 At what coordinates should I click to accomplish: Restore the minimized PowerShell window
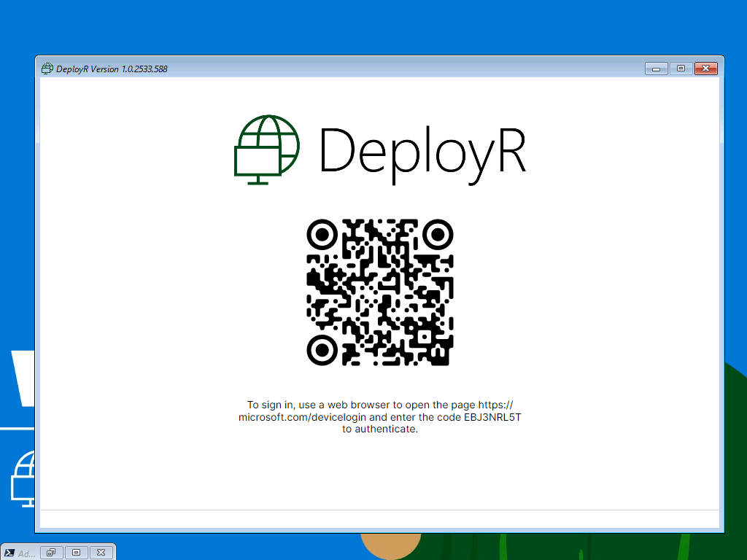coord(51,553)
